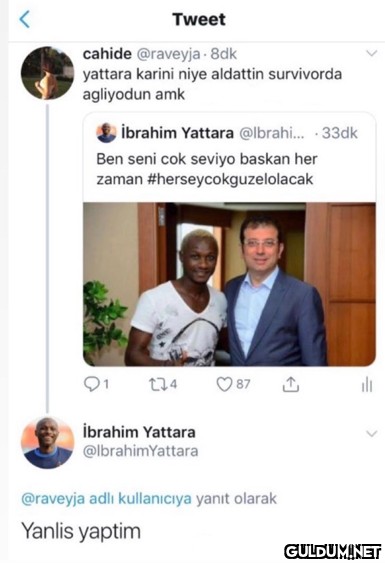
Task: Tap the Tweet title header
Action: pos(199,19)
